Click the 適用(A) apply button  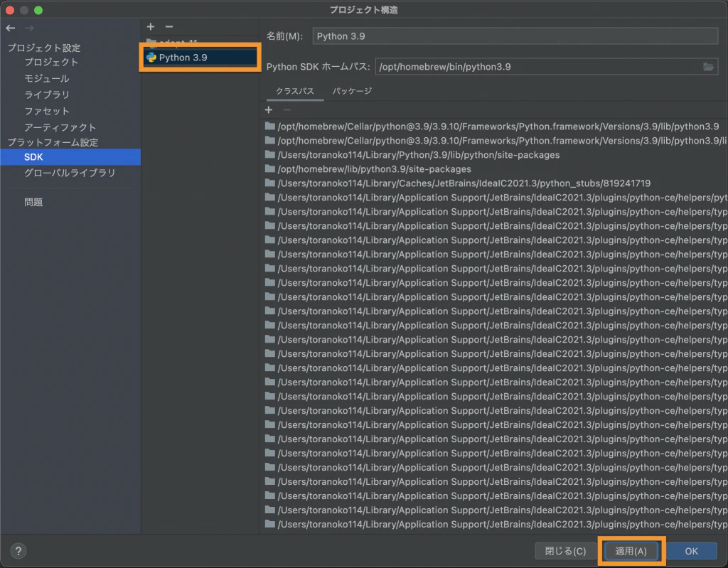tap(631, 551)
